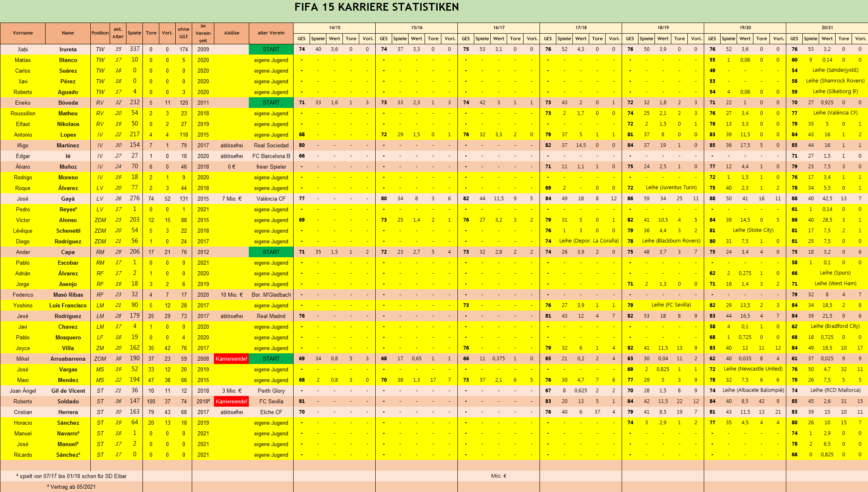The image size is (868, 492).
Task: Click the footnote about SD Eibar
Action: click(71, 476)
